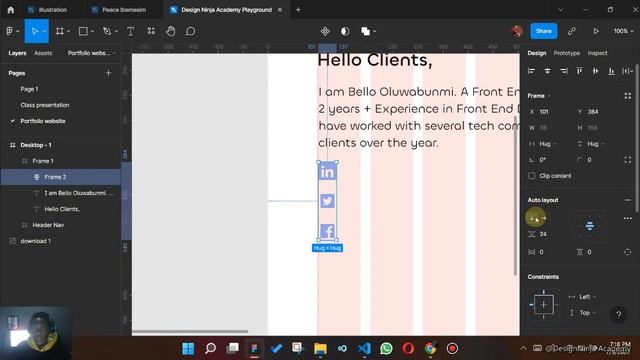The height and width of the screenshot is (360, 640).
Task: Click Align left icon
Action: coord(531,71)
